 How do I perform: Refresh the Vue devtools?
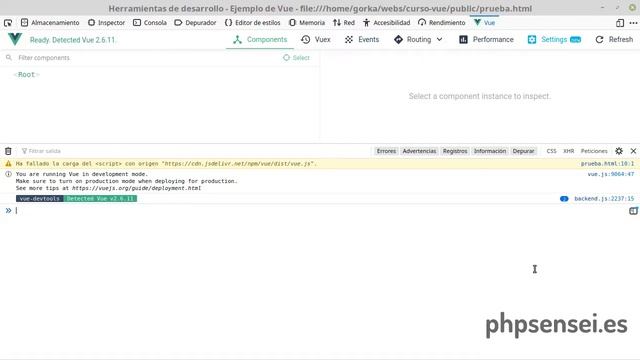point(614,40)
